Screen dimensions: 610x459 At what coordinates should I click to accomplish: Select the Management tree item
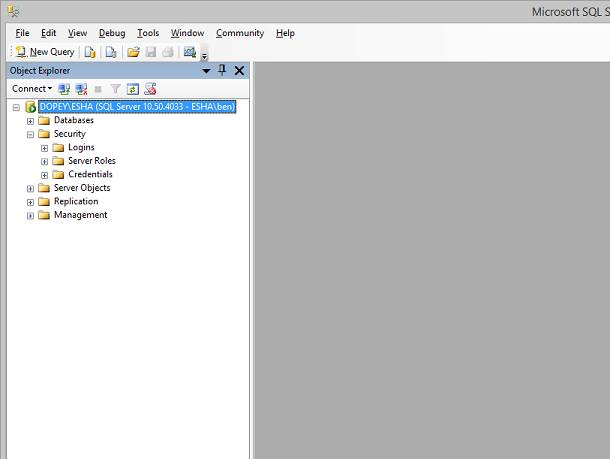tap(81, 215)
